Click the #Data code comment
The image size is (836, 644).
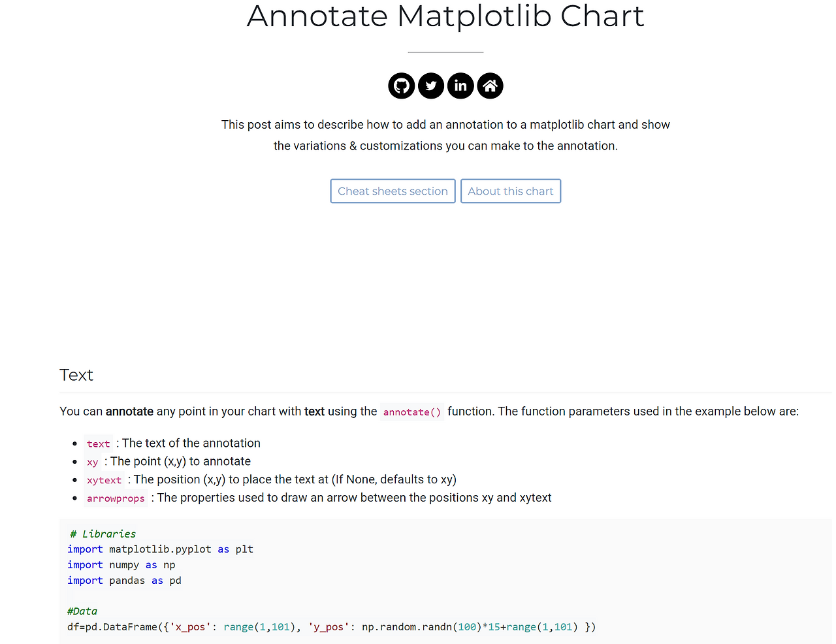pyautogui.click(x=82, y=611)
